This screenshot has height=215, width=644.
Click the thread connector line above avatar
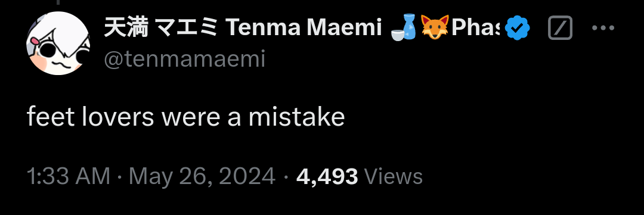pos(58,2)
